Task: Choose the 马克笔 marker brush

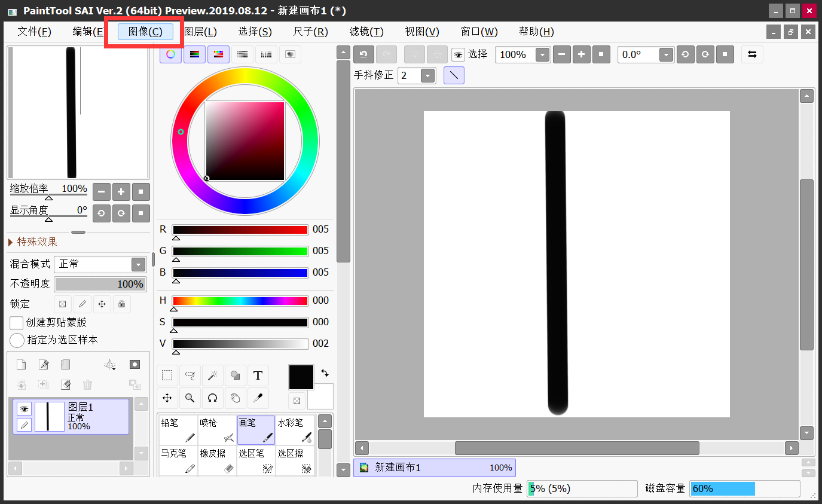Action: click(178, 461)
